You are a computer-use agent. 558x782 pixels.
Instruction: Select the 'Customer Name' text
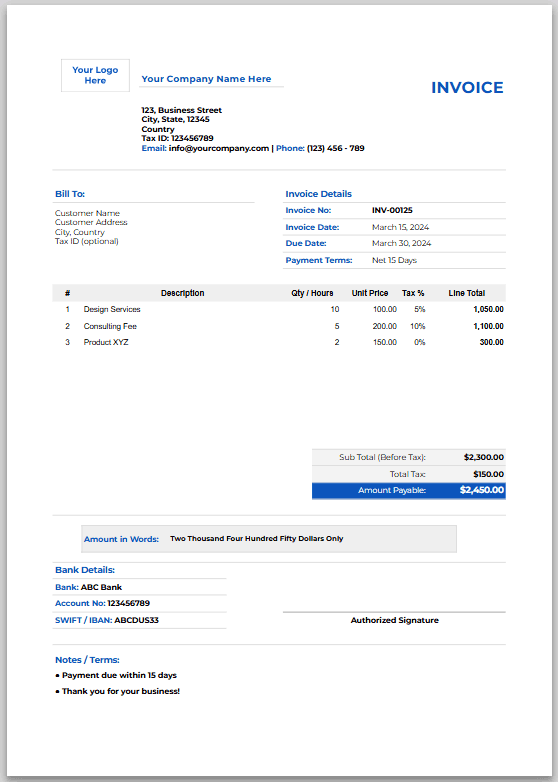pyautogui.click(x=87, y=213)
